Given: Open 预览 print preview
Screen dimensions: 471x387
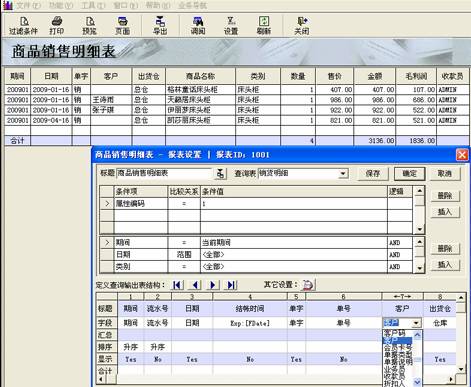Looking at the screenshot, I should (89, 26).
